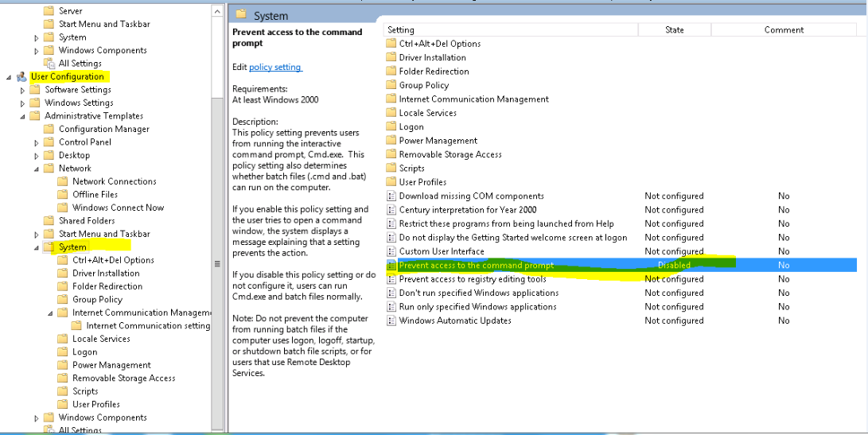
Task: Select Power Management in the left tree
Action: pyautogui.click(x=111, y=365)
